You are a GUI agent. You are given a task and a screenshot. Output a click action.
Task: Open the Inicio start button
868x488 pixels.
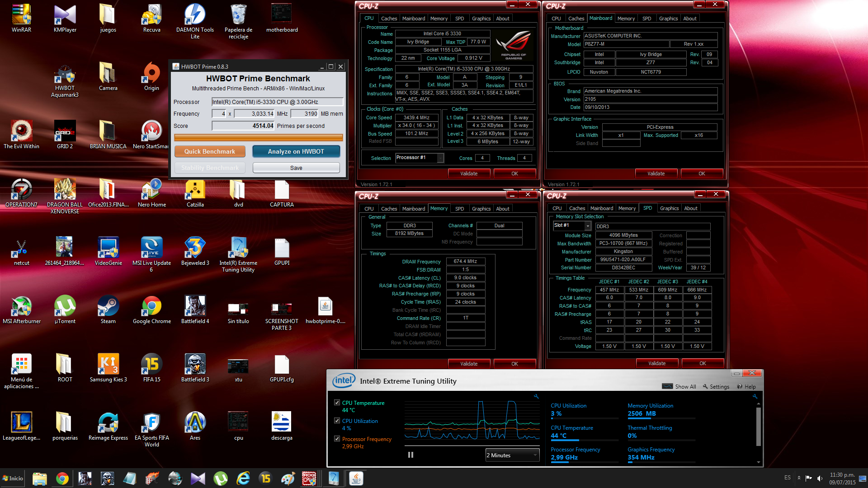(13, 479)
